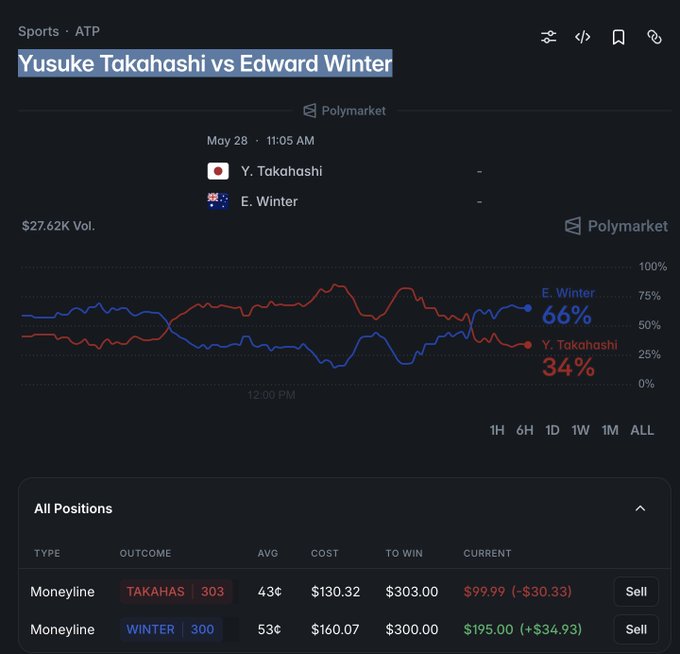Bookmark this market
The image size is (680, 654).
point(618,37)
